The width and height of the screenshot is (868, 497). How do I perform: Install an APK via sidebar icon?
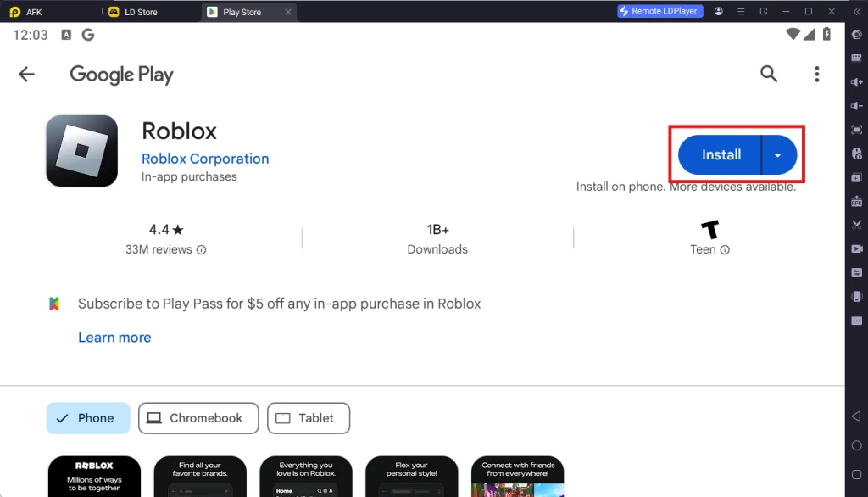click(856, 201)
